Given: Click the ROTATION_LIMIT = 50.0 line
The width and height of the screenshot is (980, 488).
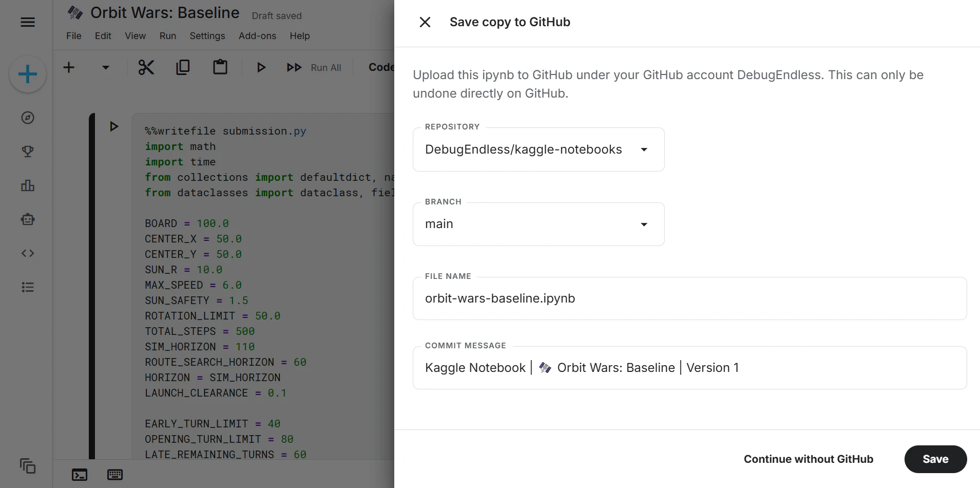Looking at the screenshot, I should 213,316.
